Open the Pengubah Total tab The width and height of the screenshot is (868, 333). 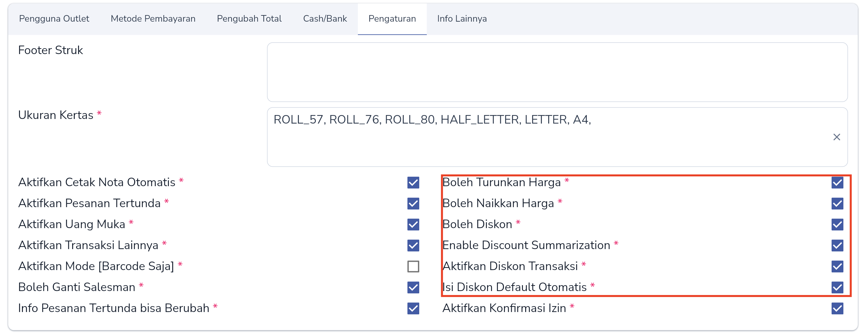point(249,19)
